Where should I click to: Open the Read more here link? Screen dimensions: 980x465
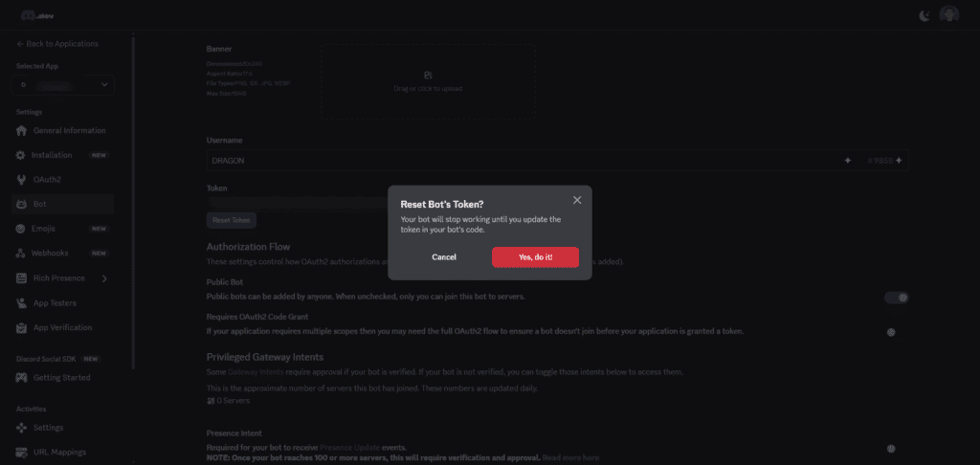[x=570, y=457]
